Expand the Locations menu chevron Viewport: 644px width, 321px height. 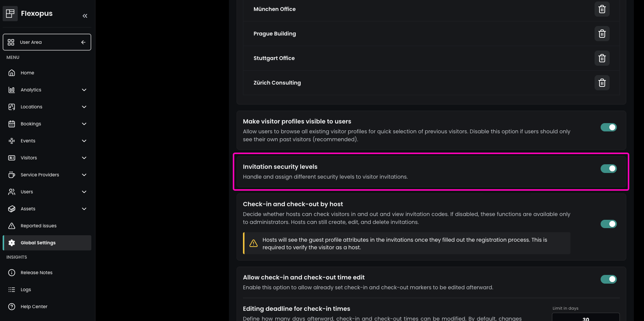84,107
